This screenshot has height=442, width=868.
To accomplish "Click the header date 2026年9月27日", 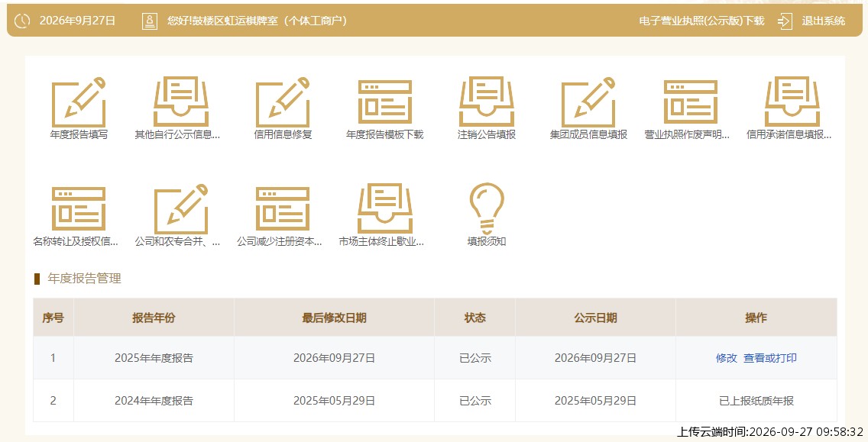I will 77,21.
